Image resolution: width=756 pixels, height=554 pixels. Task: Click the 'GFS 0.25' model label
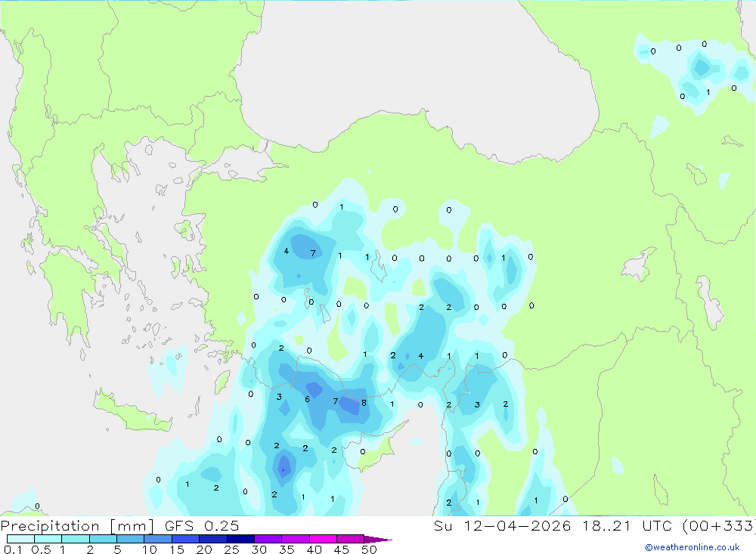pos(202,525)
